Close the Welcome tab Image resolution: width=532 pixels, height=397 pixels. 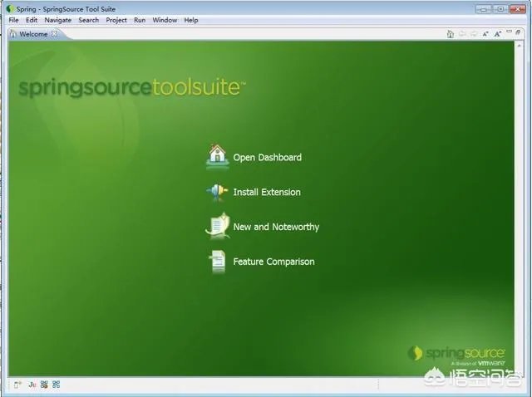tap(55, 34)
